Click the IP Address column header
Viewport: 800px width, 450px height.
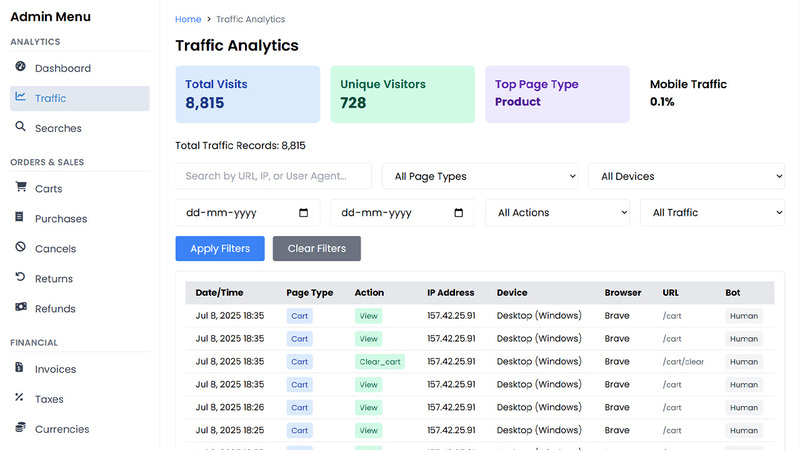coord(451,293)
